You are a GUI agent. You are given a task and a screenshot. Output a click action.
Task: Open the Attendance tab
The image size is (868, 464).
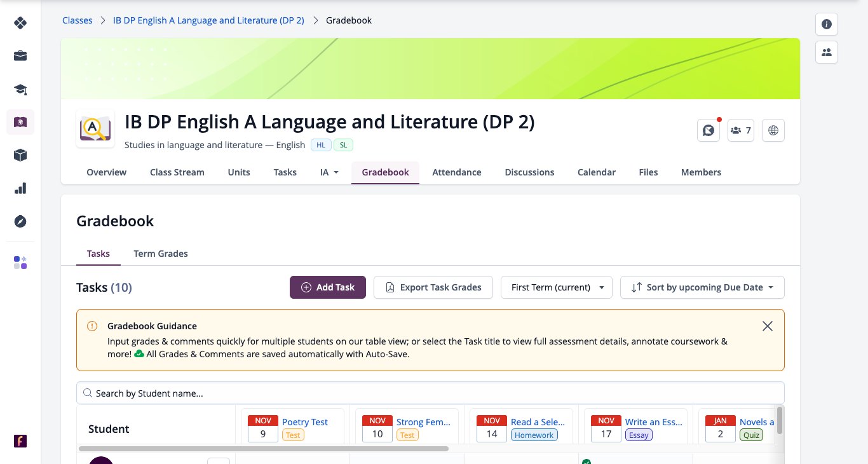457,172
